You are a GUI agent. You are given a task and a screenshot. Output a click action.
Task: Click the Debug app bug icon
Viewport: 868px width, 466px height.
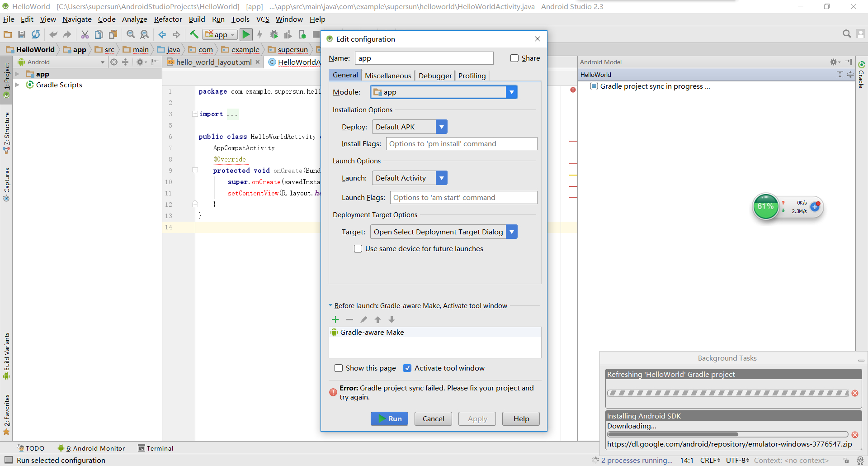274,34
